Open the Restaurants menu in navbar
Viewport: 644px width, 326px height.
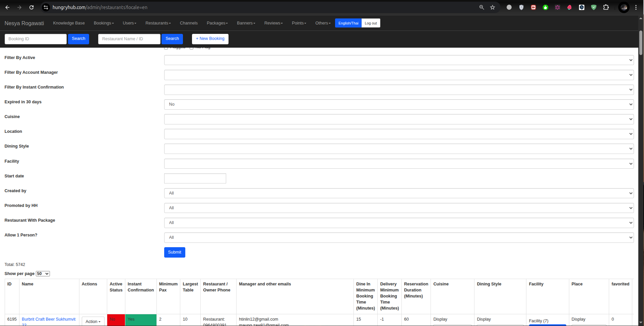(158, 23)
